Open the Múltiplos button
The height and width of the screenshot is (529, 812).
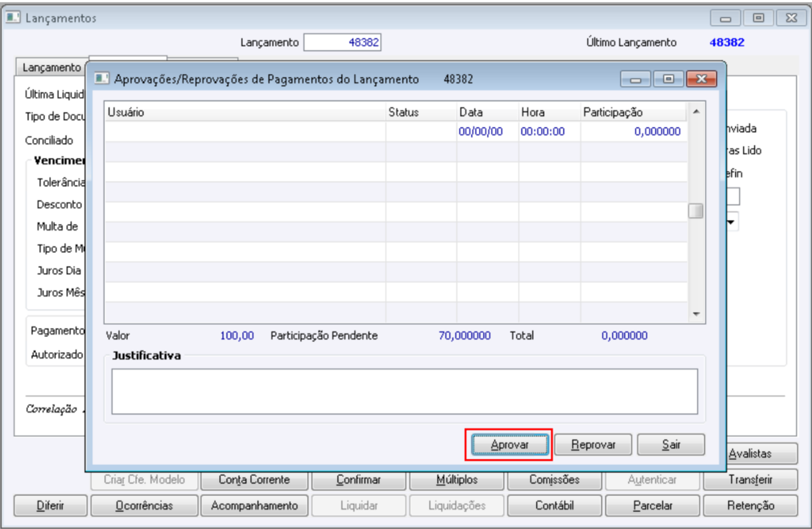456,480
